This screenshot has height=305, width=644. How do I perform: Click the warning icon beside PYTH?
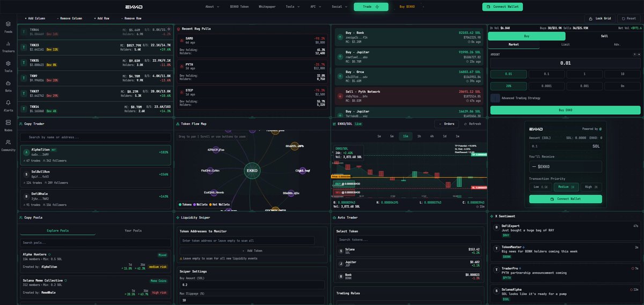click(181, 66)
